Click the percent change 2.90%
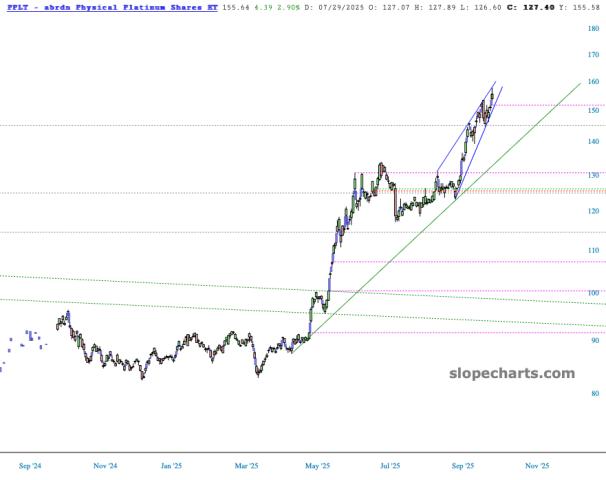The height and width of the screenshot is (480, 606). (288, 7)
